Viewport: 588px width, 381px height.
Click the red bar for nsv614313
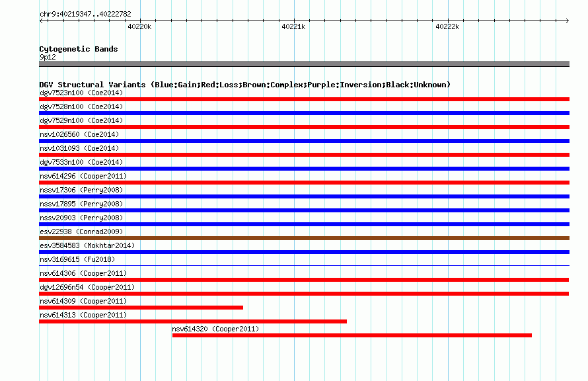[193, 321]
